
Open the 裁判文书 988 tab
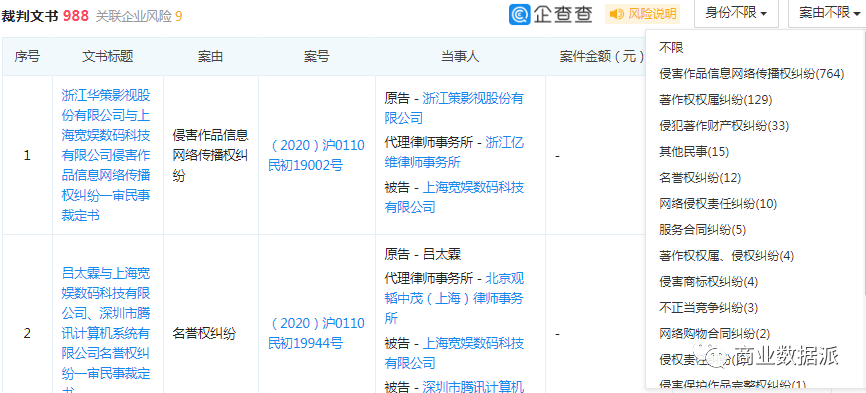pos(45,16)
